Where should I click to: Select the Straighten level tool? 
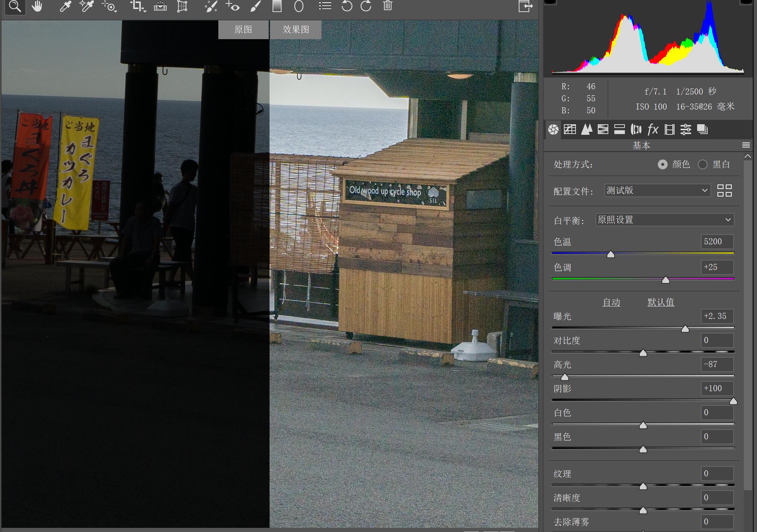coord(160,6)
